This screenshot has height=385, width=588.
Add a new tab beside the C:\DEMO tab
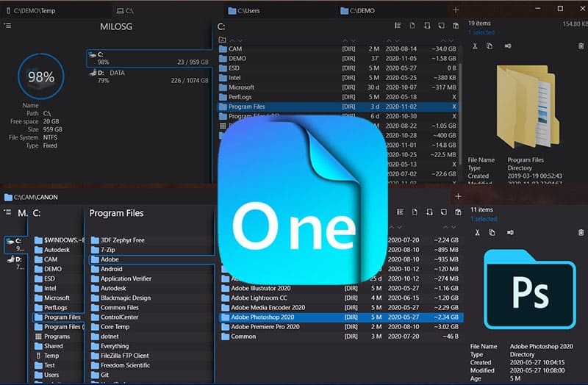pos(456,10)
